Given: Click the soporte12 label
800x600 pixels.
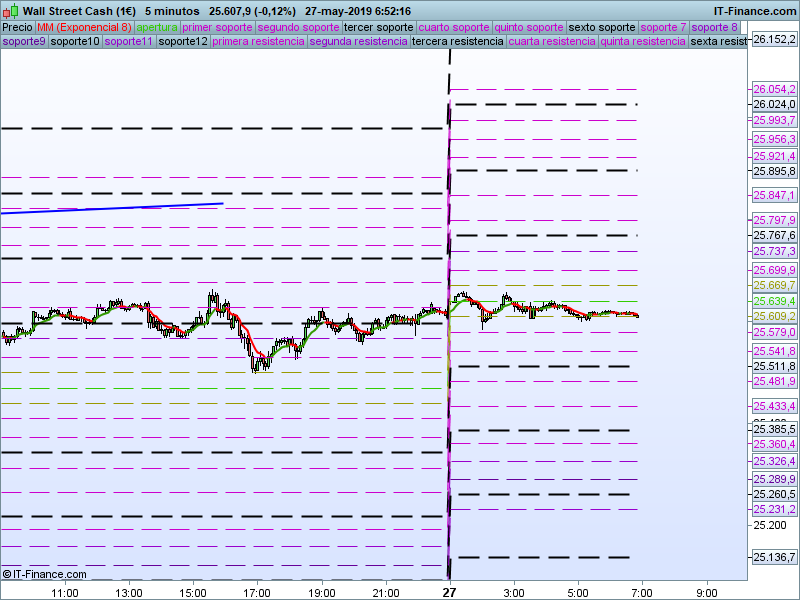Looking at the screenshot, I should point(183,41).
